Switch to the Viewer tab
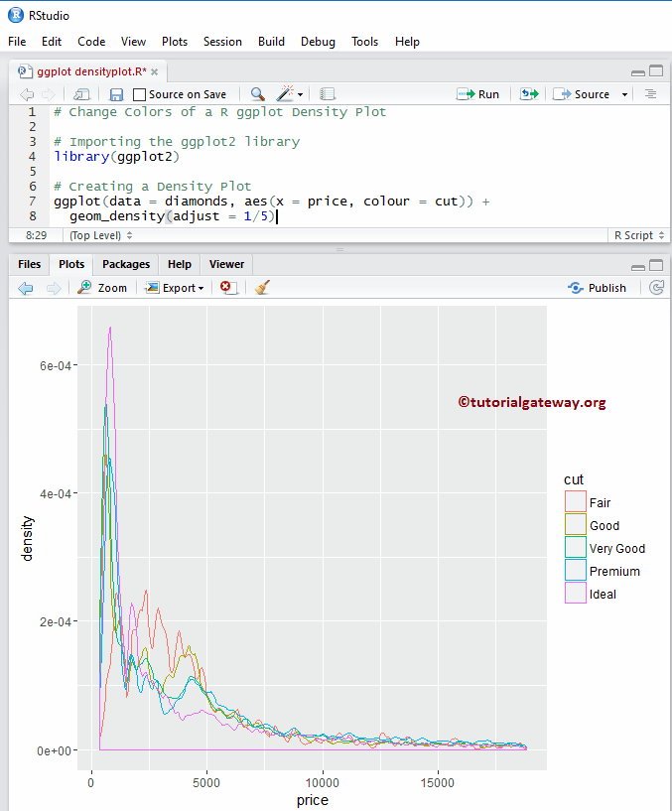 click(226, 264)
